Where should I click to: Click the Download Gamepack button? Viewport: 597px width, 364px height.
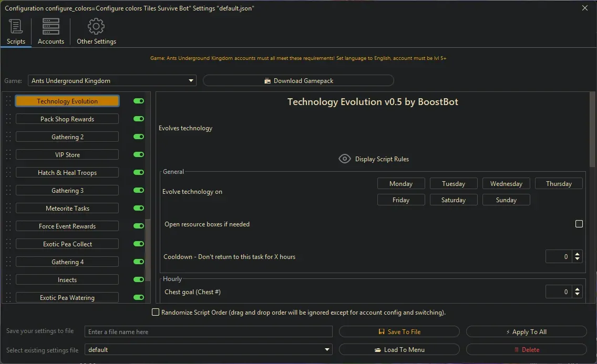click(298, 81)
